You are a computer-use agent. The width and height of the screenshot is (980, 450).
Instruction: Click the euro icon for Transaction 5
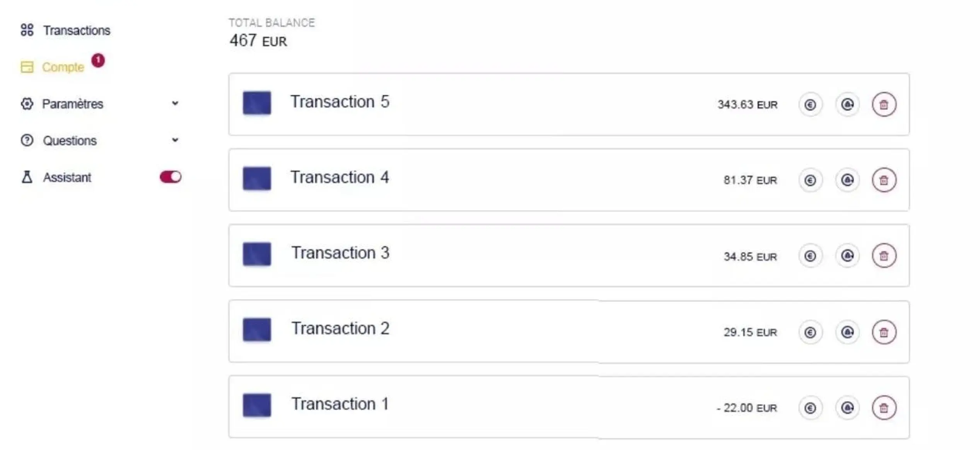click(810, 104)
